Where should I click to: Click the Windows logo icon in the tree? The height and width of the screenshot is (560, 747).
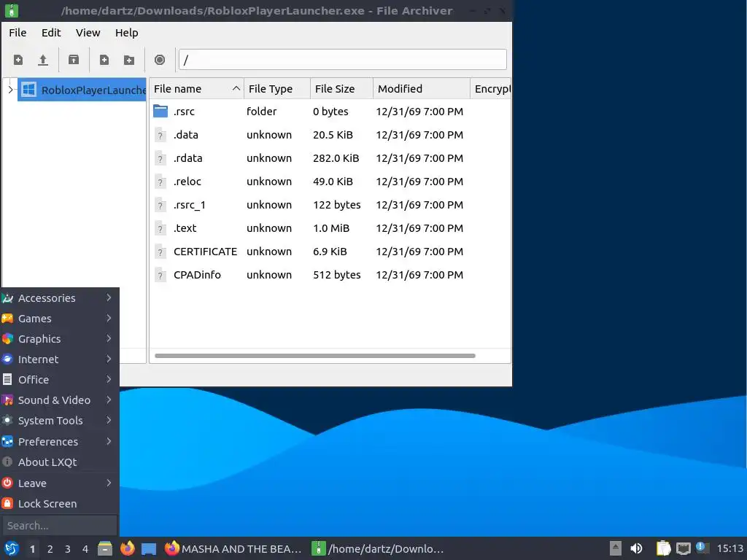(x=29, y=90)
